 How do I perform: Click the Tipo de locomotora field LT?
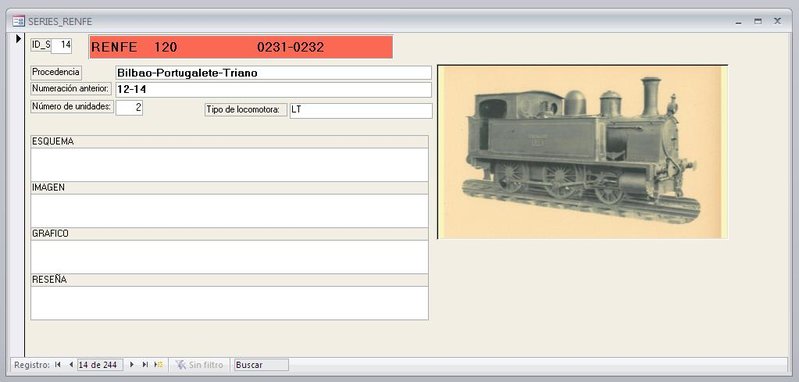(x=361, y=111)
